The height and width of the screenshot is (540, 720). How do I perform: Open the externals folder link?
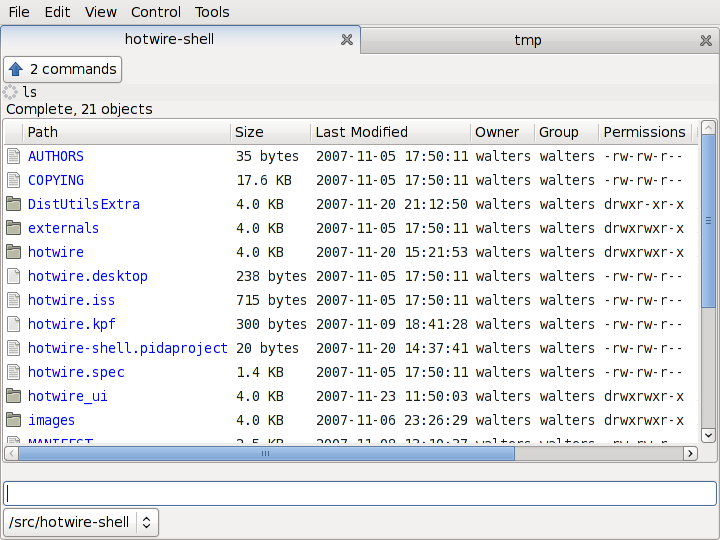(x=63, y=228)
